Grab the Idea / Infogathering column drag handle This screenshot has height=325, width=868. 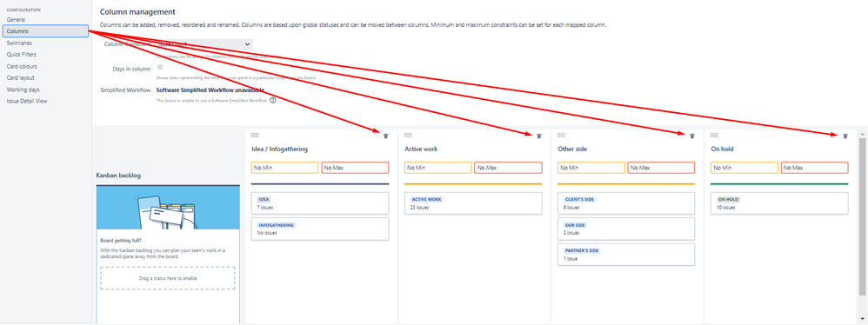[255, 135]
